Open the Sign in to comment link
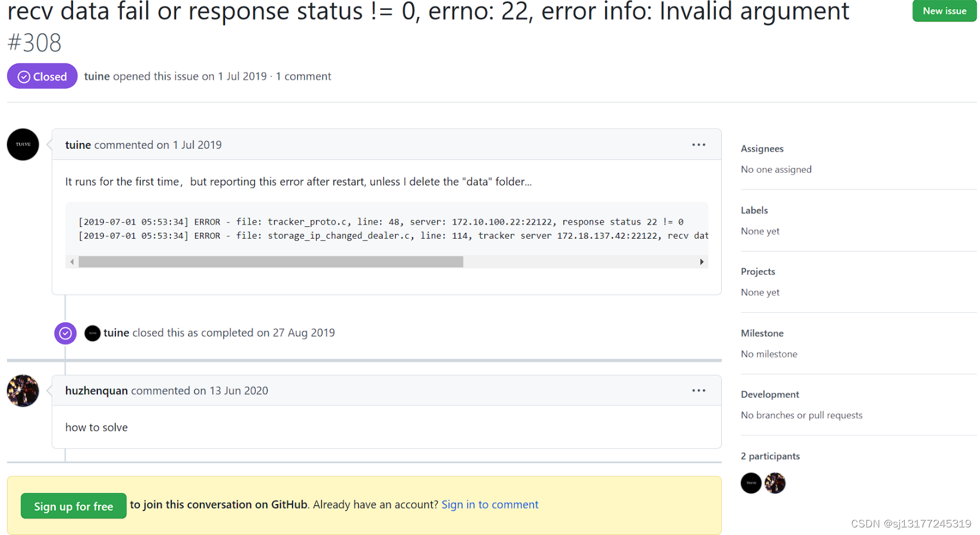980x535 pixels. [490, 504]
